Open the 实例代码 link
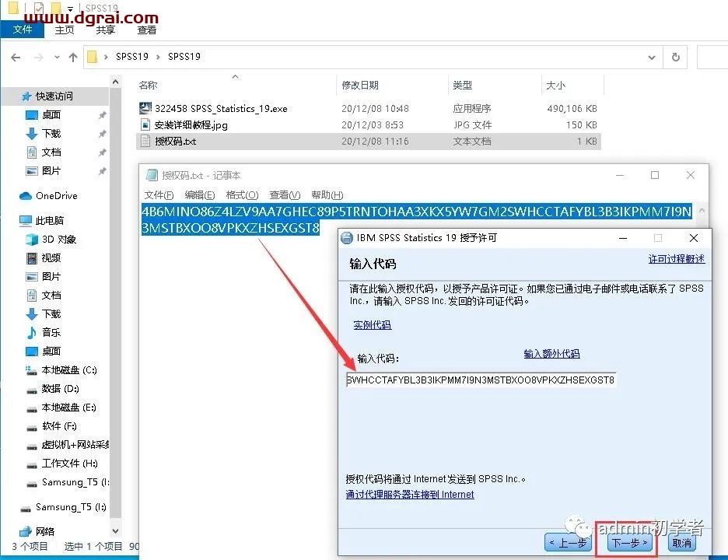 coord(373,325)
